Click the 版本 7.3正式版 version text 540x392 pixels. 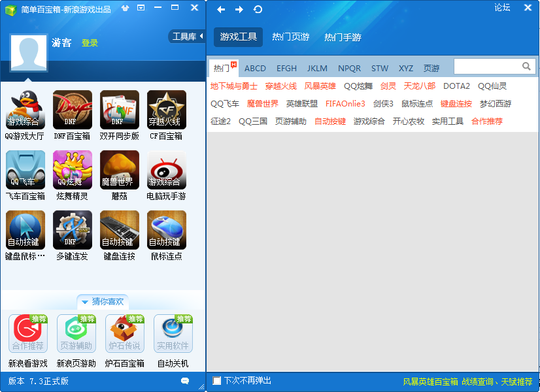pyautogui.click(x=38, y=381)
